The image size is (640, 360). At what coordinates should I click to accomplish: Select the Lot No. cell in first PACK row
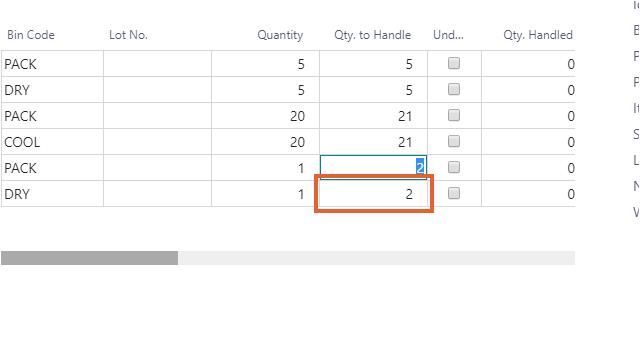click(158, 64)
